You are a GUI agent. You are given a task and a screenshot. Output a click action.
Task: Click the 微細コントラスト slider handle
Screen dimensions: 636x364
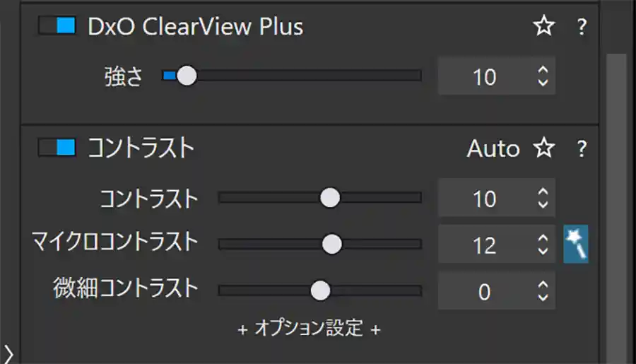tap(320, 290)
